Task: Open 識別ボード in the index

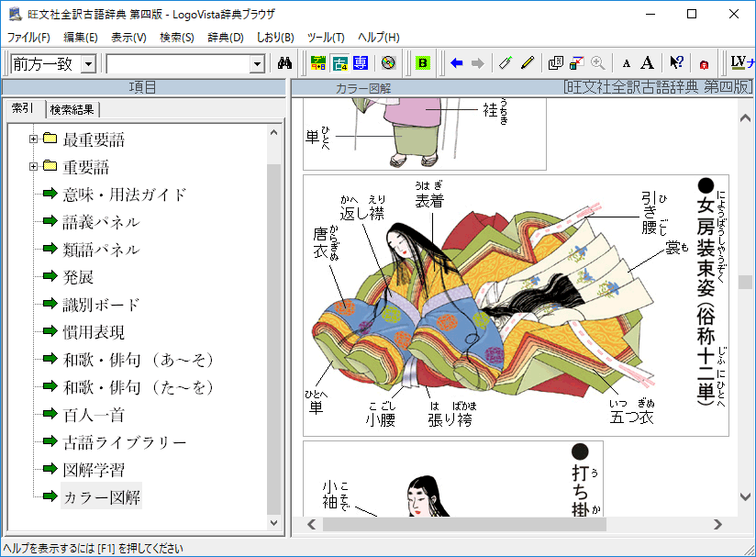Action: click(x=101, y=305)
